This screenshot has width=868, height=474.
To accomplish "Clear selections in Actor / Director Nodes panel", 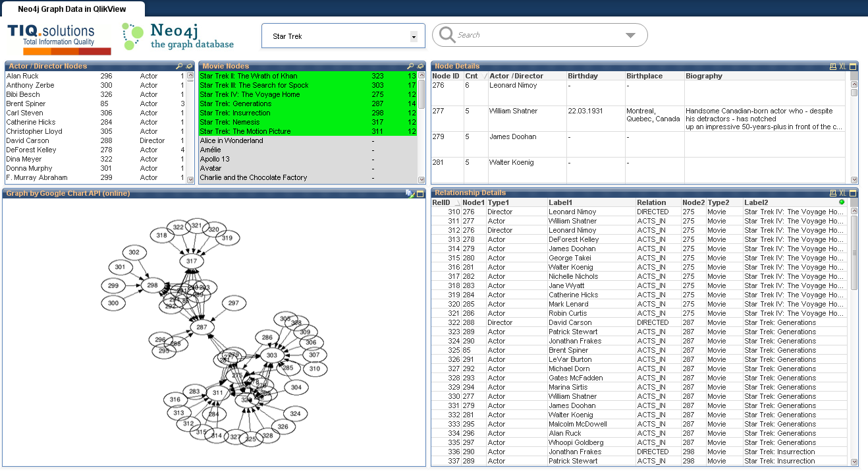I will [x=190, y=67].
